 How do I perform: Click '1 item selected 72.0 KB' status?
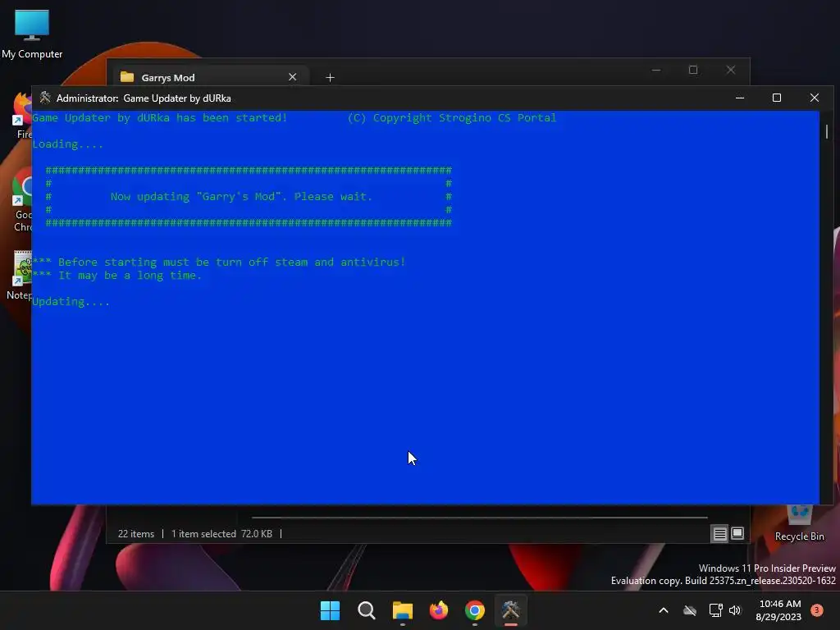(221, 534)
